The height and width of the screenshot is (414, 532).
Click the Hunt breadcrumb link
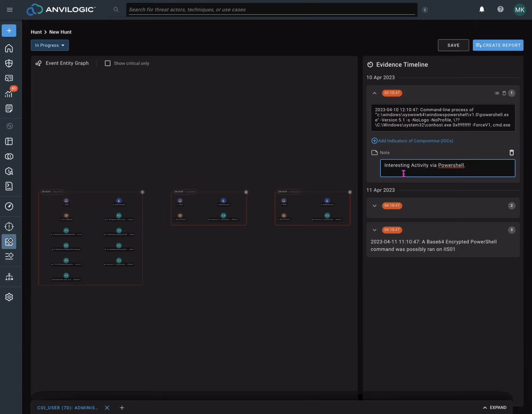tap(36, 32)
